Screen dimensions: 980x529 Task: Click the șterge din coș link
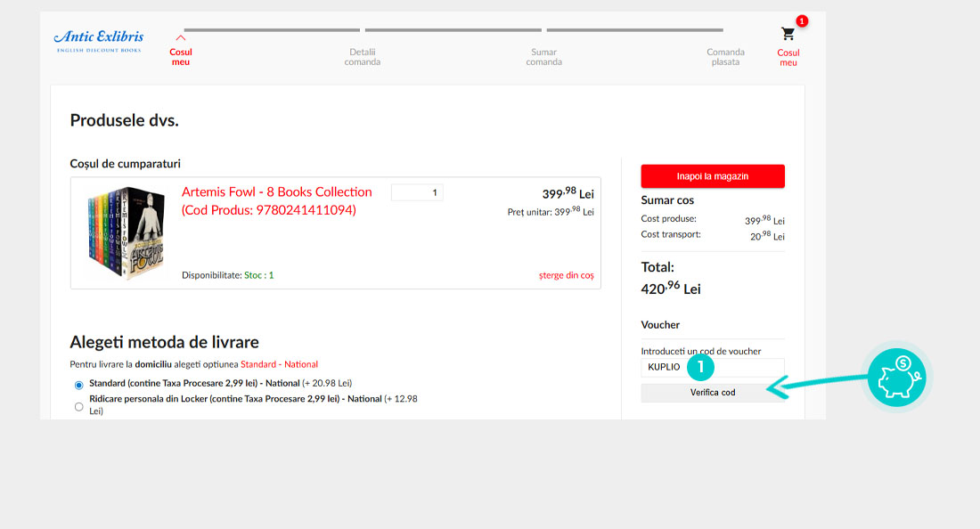[566, 275]
